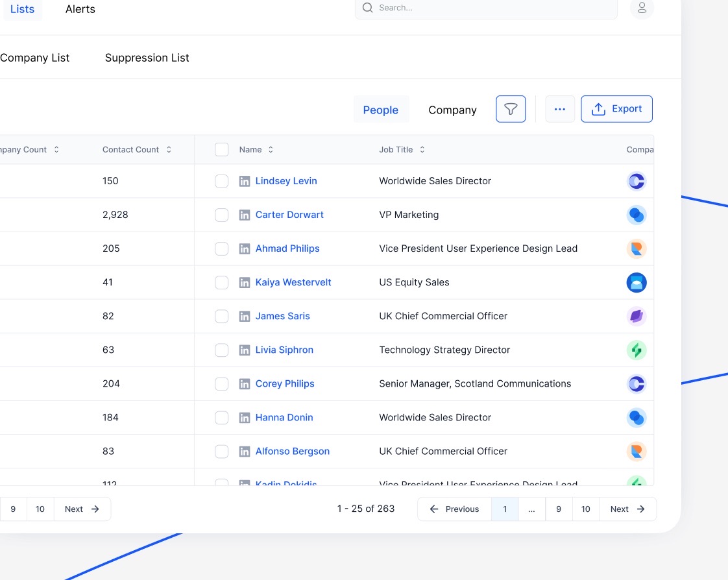Screen dimensions: 728x580
Task: Open the Company List tab
Action: click(34, 58)
